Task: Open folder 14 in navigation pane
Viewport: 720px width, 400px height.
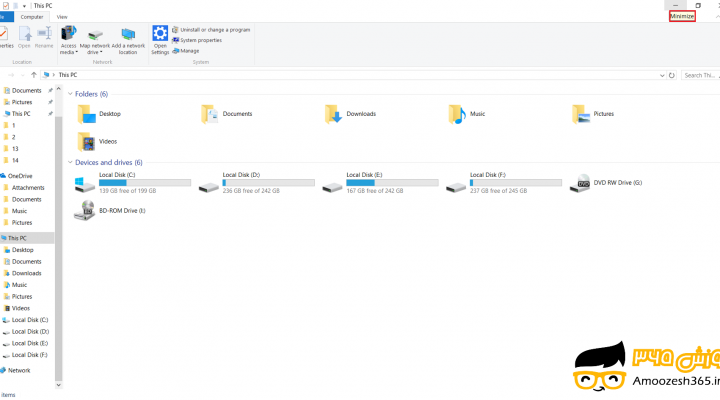Action: [15, 160]
